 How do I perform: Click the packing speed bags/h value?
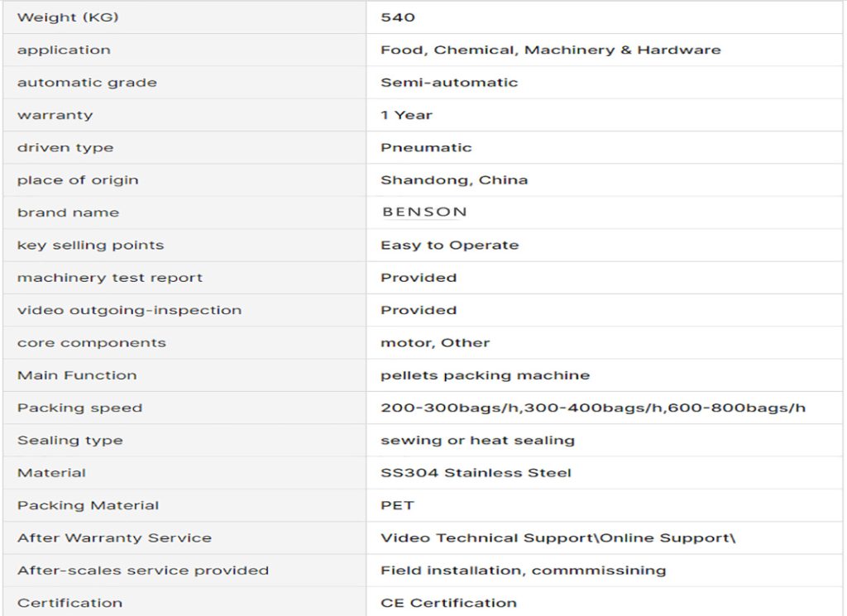[x=593, y=408]
